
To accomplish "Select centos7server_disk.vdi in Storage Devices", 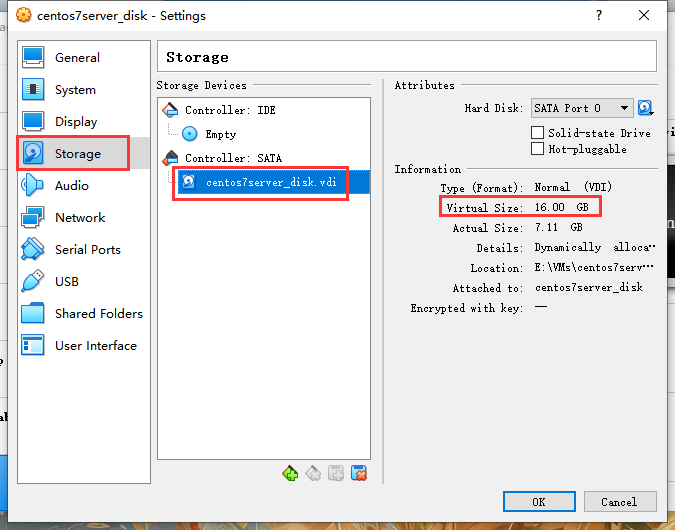I will click(x=273, y=182).
